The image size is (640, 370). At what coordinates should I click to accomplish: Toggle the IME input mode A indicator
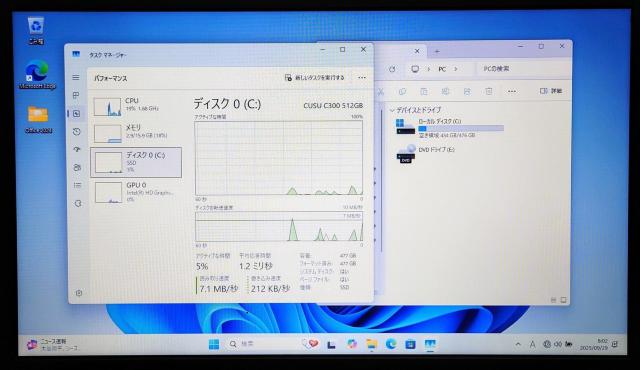pos(532,345)
